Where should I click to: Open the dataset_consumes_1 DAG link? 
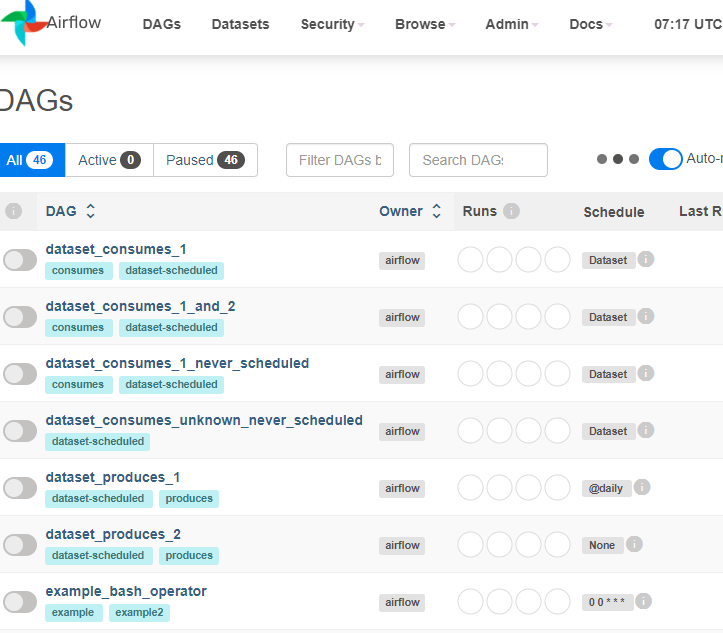(x=116, y=249)
